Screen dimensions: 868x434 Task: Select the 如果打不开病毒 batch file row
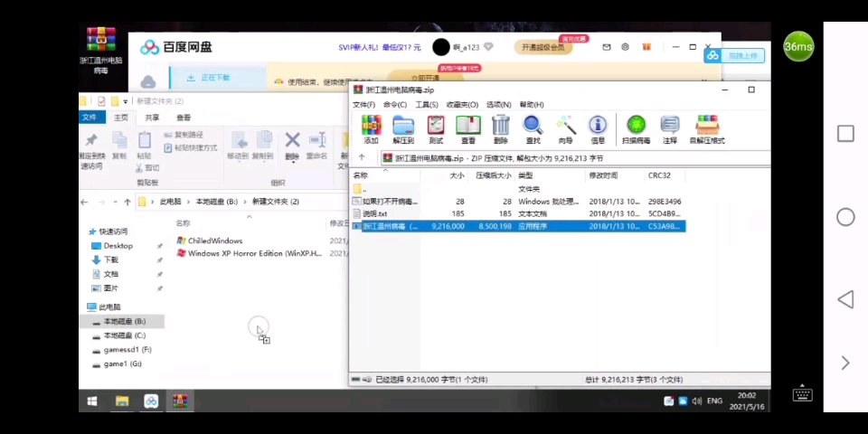coord(518,202)
